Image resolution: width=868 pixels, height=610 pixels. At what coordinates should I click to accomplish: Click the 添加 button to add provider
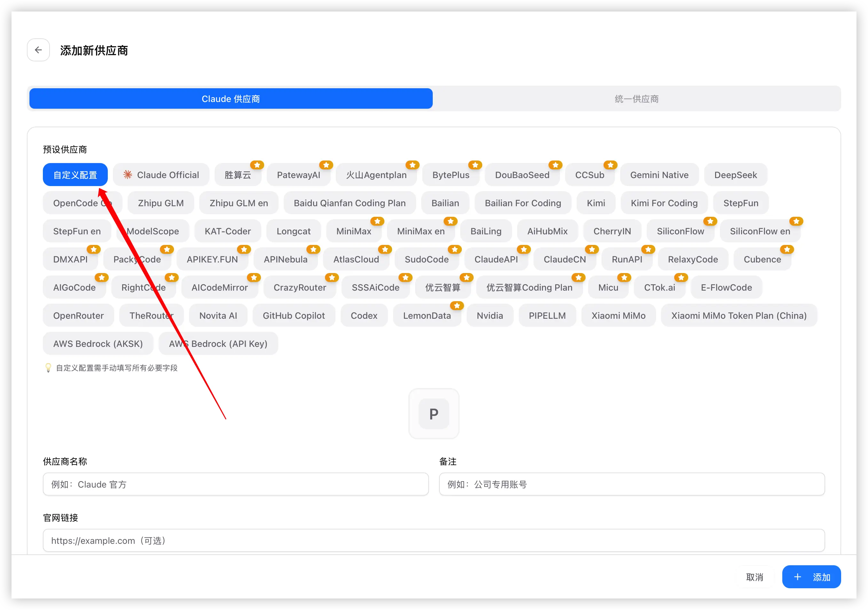point(811,577)
